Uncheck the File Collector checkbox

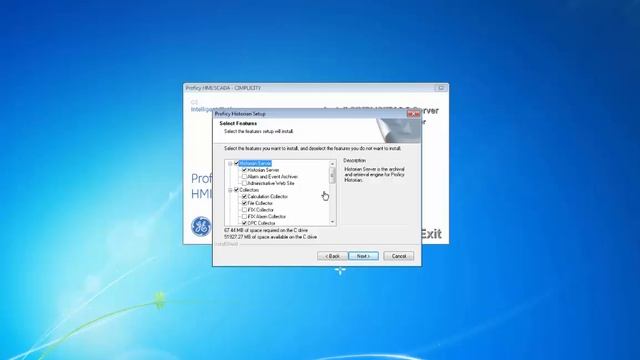(244, 203)
